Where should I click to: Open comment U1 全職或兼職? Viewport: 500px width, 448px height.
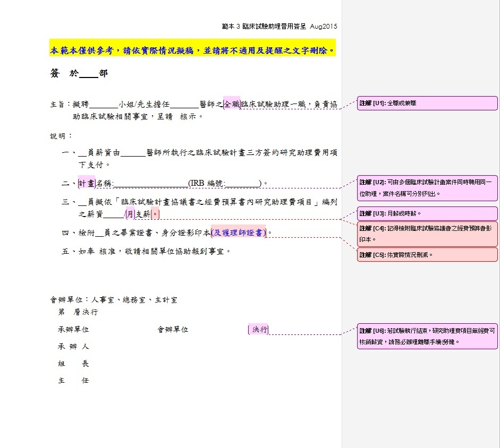point(427,103)
